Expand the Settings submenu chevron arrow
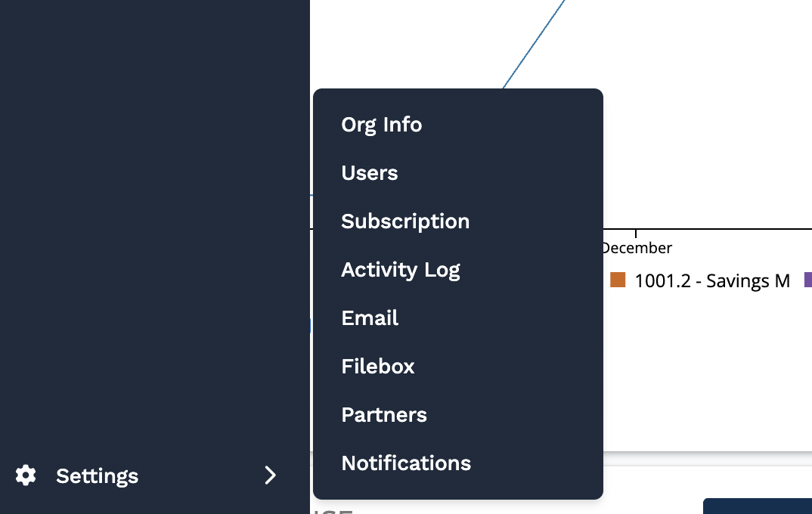This screenshot has height=514, width=812. click(x=270, y=475)
